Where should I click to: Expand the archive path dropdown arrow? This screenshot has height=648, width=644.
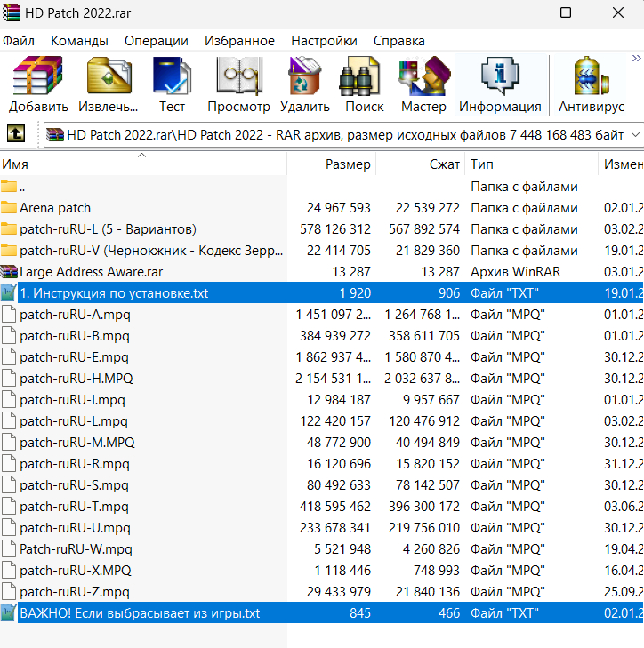pos(634,134)
